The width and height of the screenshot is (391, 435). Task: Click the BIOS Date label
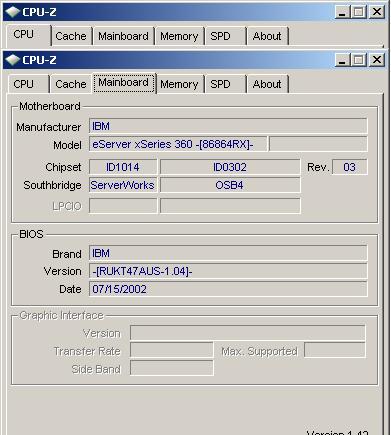70,289
